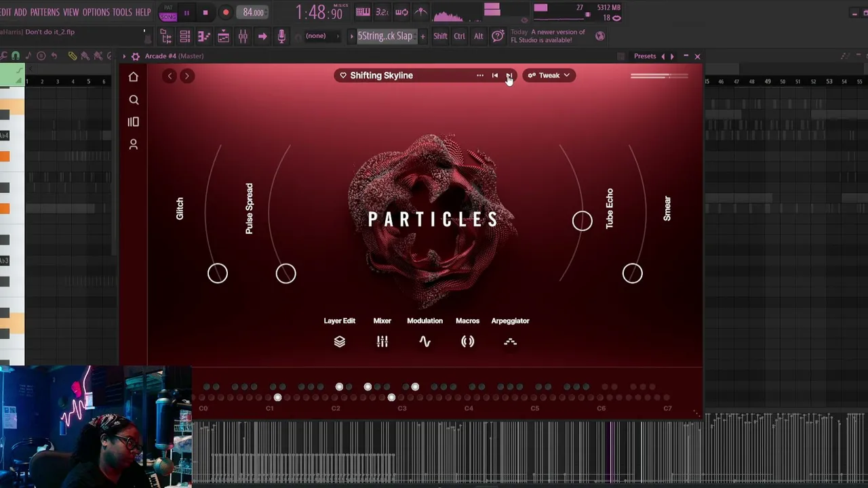This screenshot has height=488, width=868.
Task: Open the Arcade library collection icon
Action: pos(134,122)
